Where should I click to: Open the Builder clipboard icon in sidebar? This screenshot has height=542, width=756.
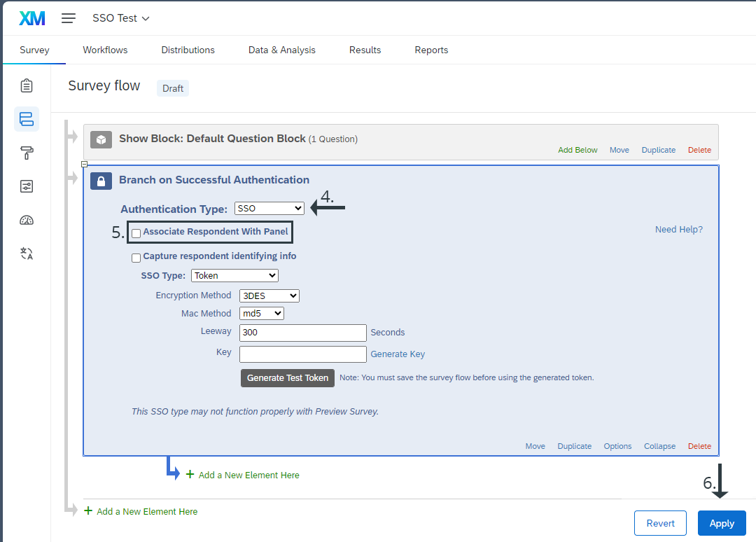click(x=27, y=85)
